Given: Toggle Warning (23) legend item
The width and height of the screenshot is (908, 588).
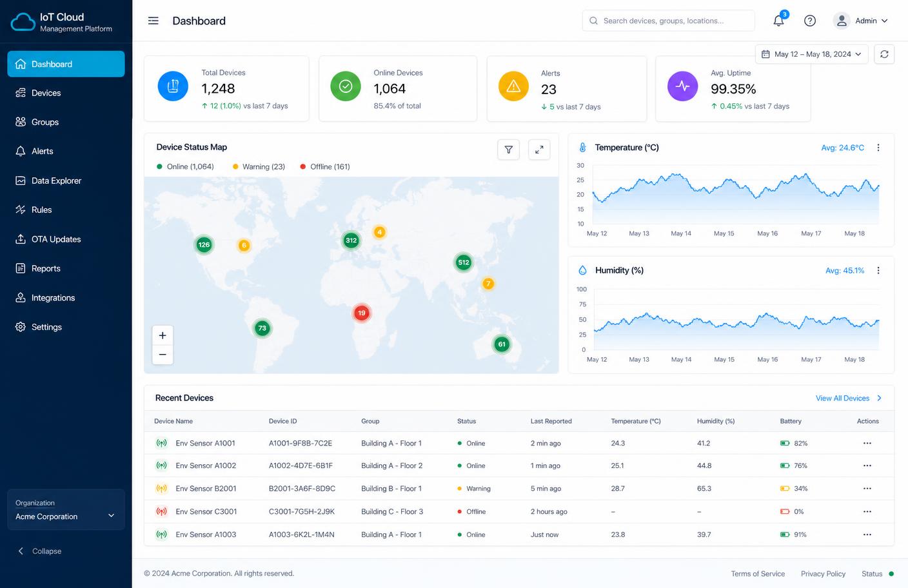Looking at the screenshot, I should pyautogui.click(x=259, y=166).
